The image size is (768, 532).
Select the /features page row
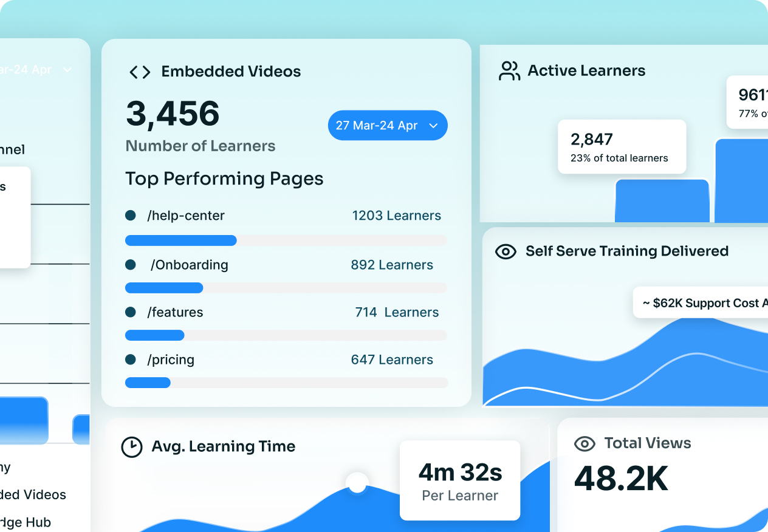pyautogui.click(x=286, y=312)
